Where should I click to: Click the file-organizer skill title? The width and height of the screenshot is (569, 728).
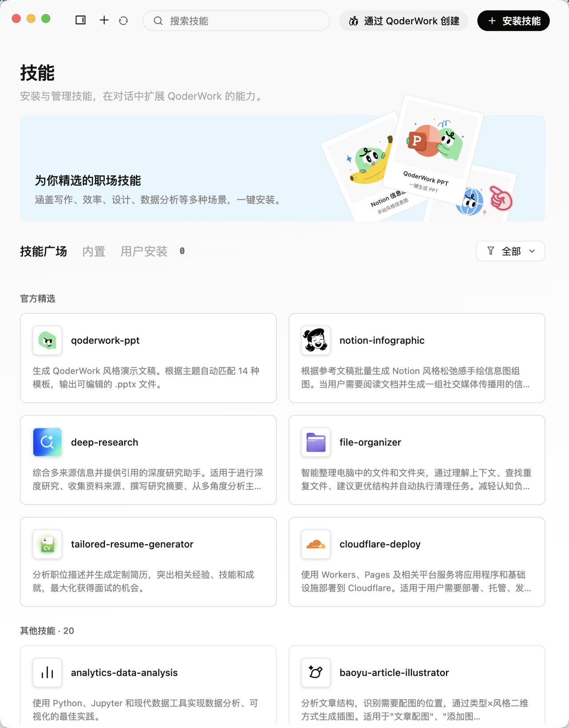click(370, 442)
